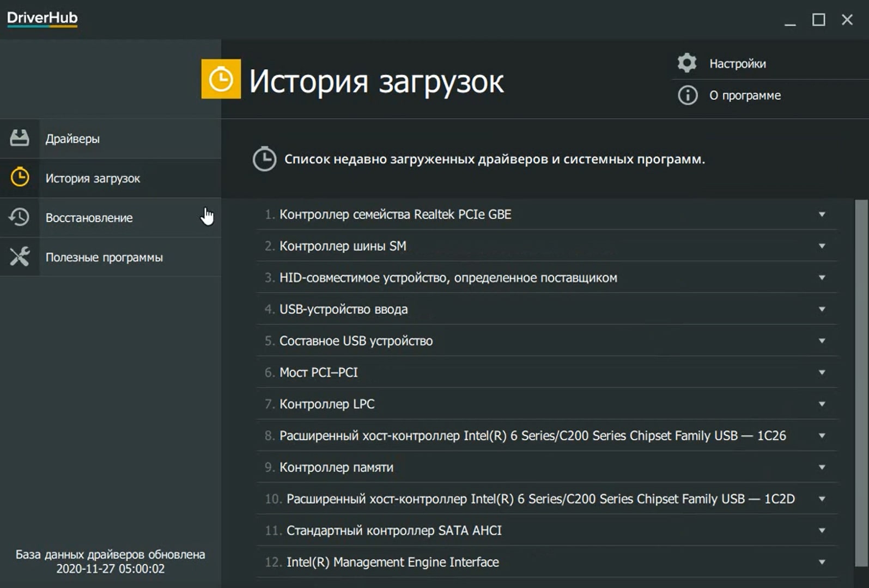The image size is (869, 588).
Task: Open О программе about link
Action: click(745, 96)
